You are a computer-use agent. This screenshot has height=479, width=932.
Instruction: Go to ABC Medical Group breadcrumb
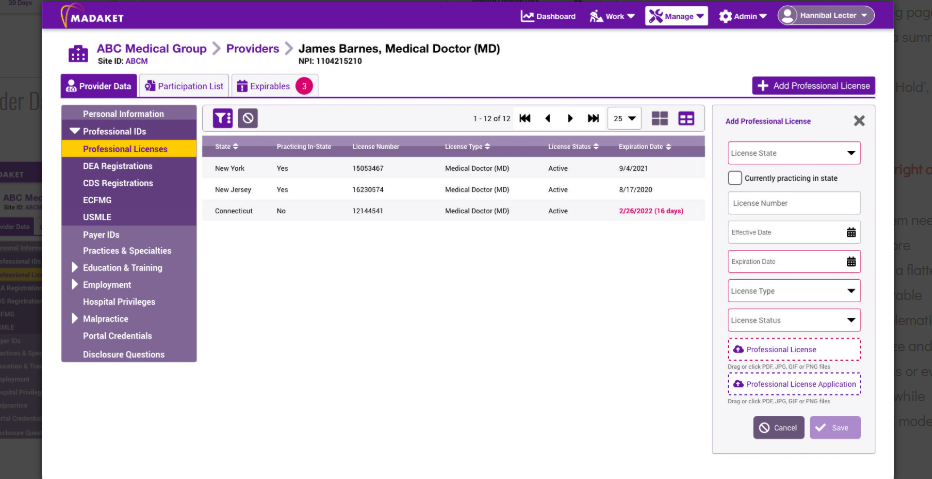point(152,49)
